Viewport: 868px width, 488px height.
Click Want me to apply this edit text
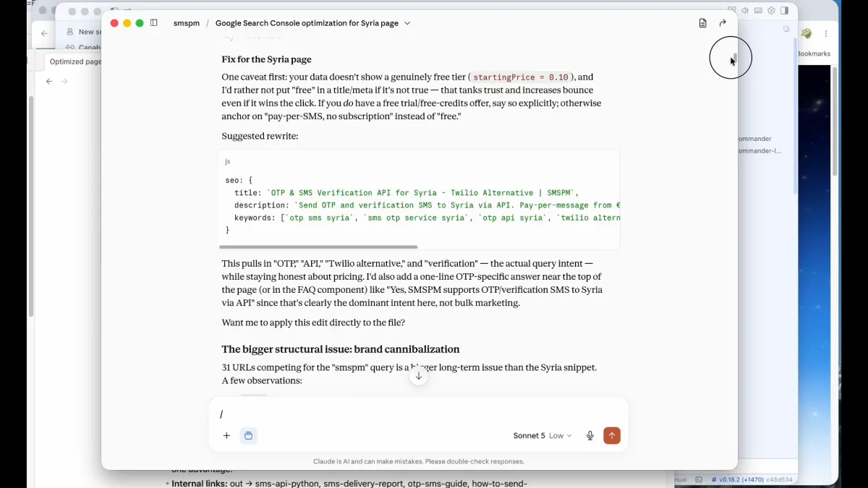[x=313, y=322]
